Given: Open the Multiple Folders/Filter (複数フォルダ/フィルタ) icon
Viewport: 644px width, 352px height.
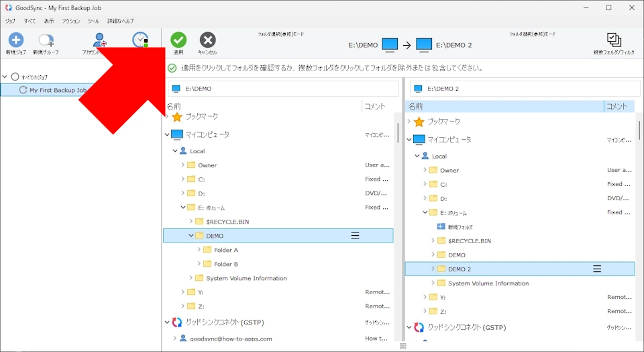Looking at the screenshot, I should (614, 40).
